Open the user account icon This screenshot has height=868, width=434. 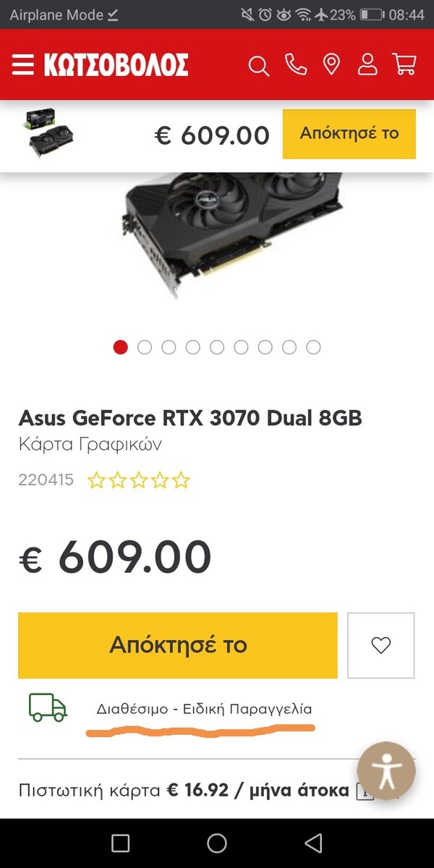[367, 64]
